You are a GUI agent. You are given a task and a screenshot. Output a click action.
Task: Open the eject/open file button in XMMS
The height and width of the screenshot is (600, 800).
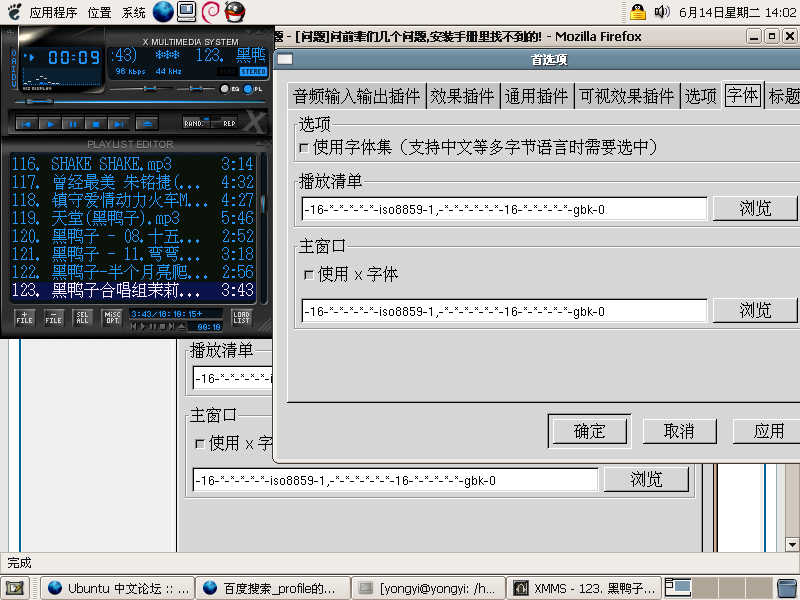pyautogui.click(x=146, y=123)
